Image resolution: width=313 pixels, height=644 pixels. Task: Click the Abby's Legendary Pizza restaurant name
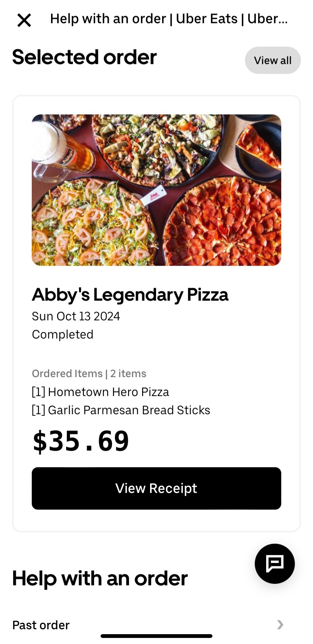point(130,295)
